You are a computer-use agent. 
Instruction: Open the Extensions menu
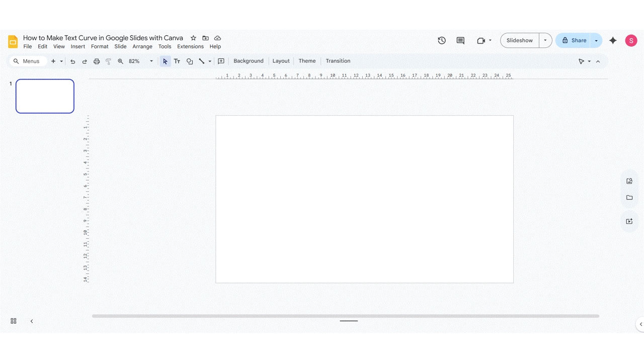point(190,47)
